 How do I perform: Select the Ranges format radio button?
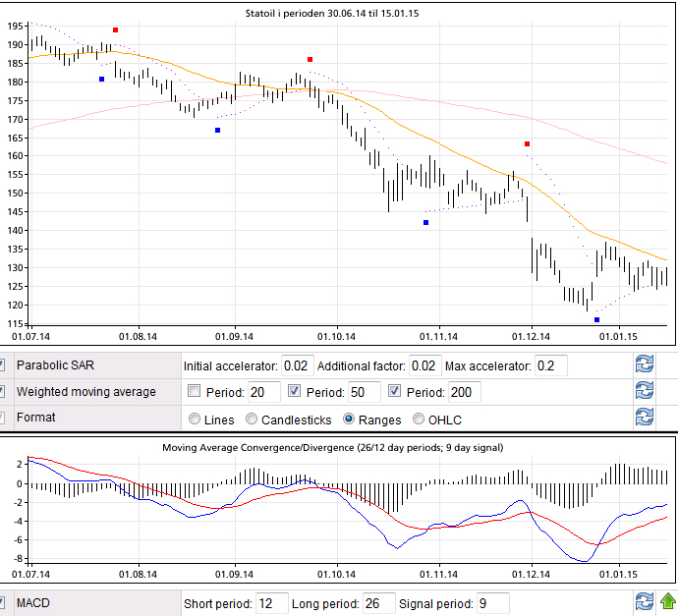[x=349, y=419]
